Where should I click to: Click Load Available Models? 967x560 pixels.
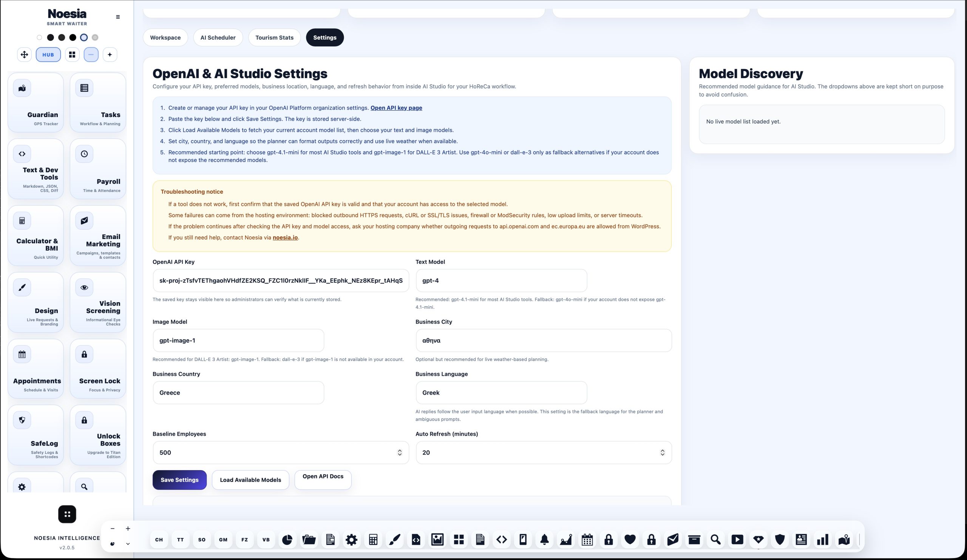point(250,480)
